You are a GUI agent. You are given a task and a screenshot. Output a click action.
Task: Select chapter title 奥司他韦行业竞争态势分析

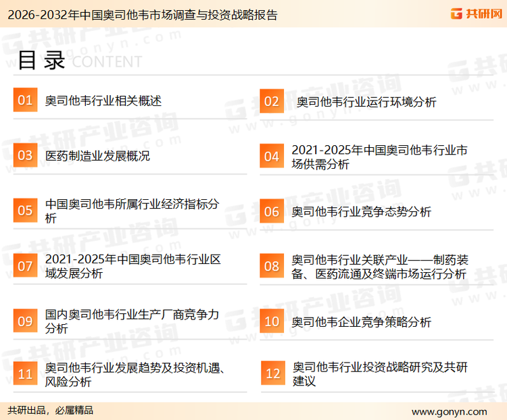[361, 212]
